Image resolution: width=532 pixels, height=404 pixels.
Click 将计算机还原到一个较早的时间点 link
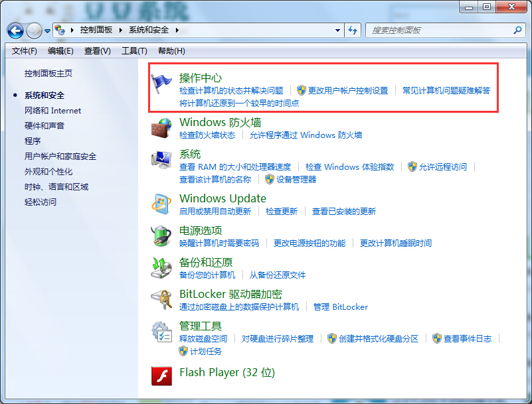click(x=239, y=103)
